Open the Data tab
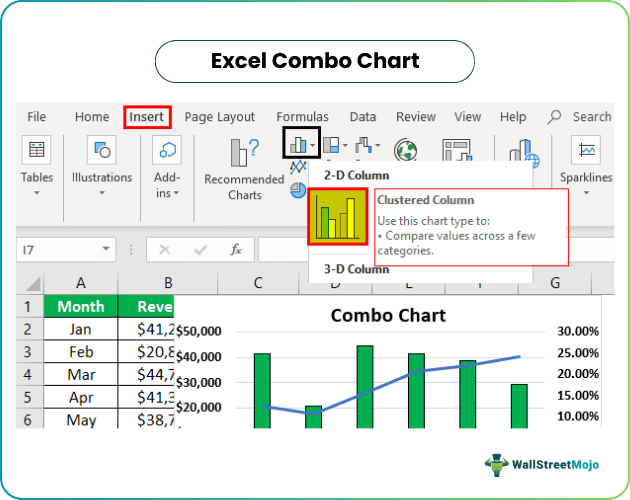 [363, 117]
